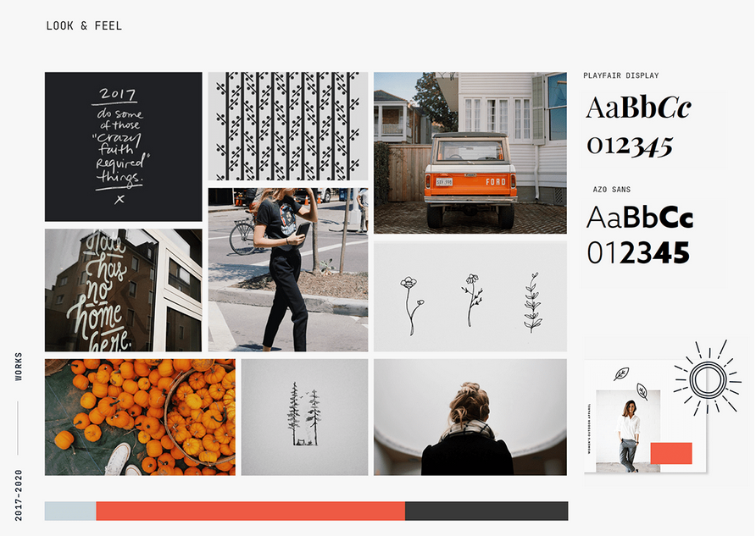Select the daisy flower line drawing
Screen dimensions: 756x536
click(472, 300)
